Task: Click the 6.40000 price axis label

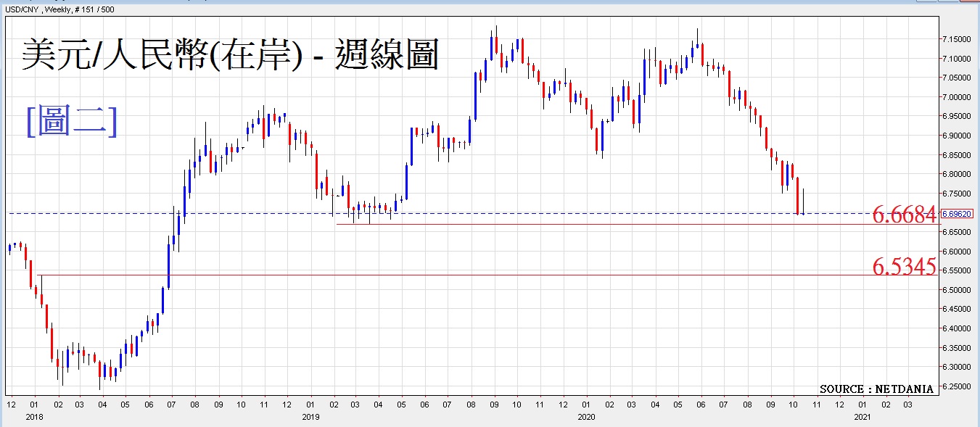Action: point(958,328)
